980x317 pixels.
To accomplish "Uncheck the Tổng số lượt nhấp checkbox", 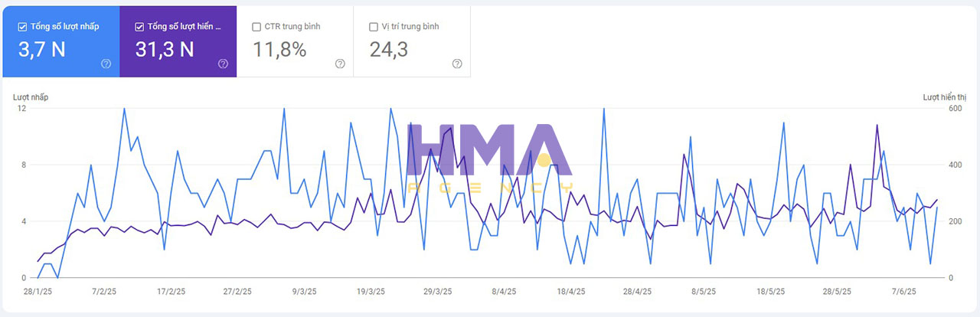I will point(23,27).
